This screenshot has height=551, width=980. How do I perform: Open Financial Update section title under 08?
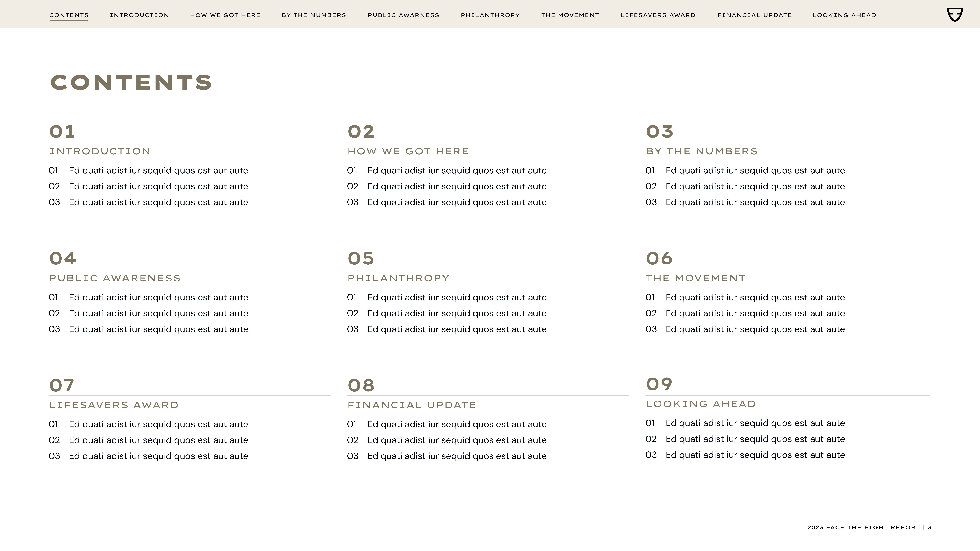[x=412, y=405]
